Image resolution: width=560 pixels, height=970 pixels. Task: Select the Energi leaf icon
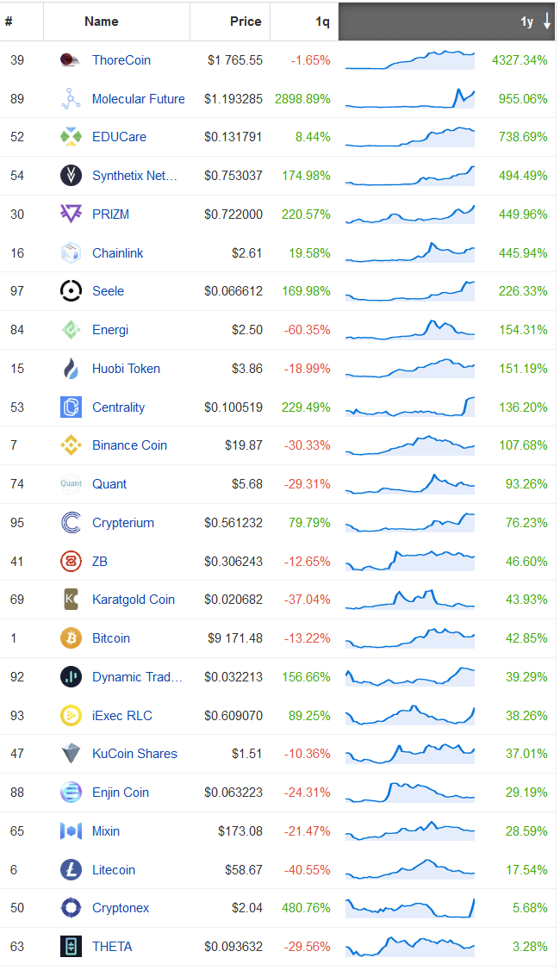click(x=71, y=329)
